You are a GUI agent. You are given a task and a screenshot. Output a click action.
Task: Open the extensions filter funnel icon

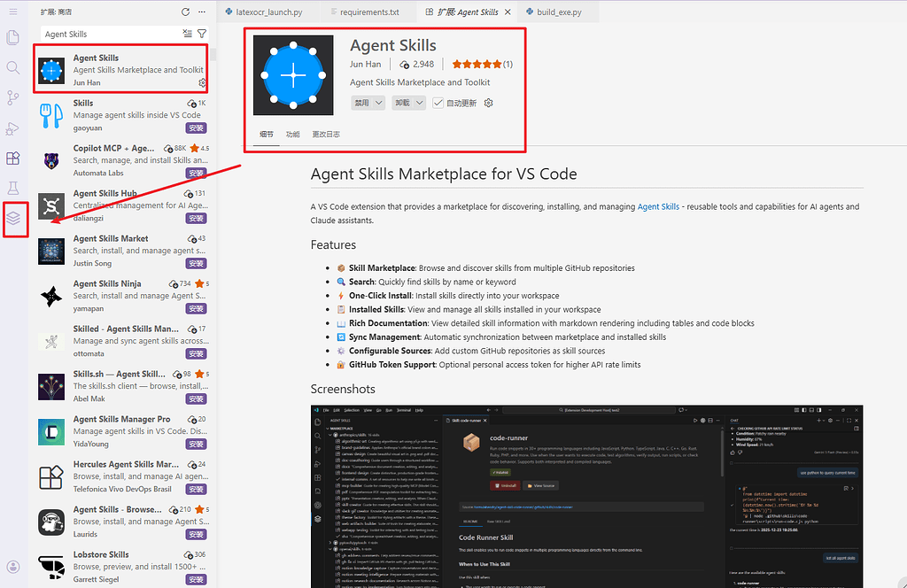202,34
